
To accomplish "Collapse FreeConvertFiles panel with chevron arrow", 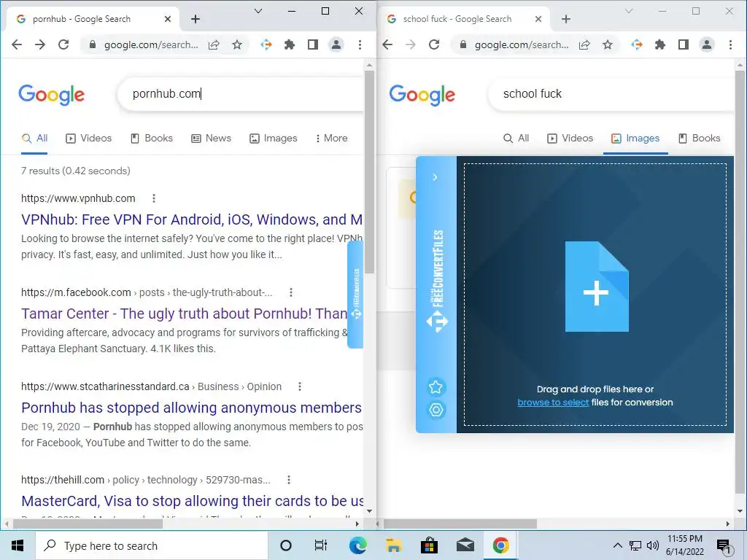I will click(435, 177).
